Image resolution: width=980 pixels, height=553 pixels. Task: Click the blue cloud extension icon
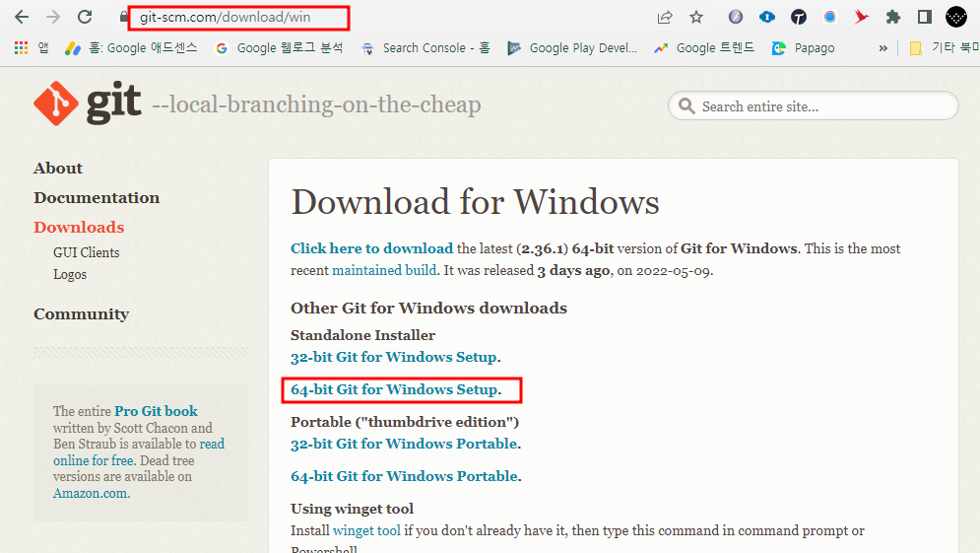(767, 17)
